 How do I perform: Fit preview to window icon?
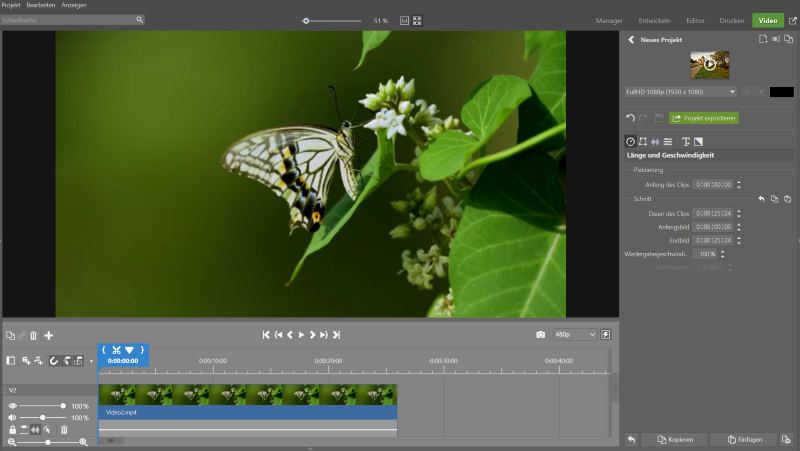pyautogui.click(x=417, y=20)
